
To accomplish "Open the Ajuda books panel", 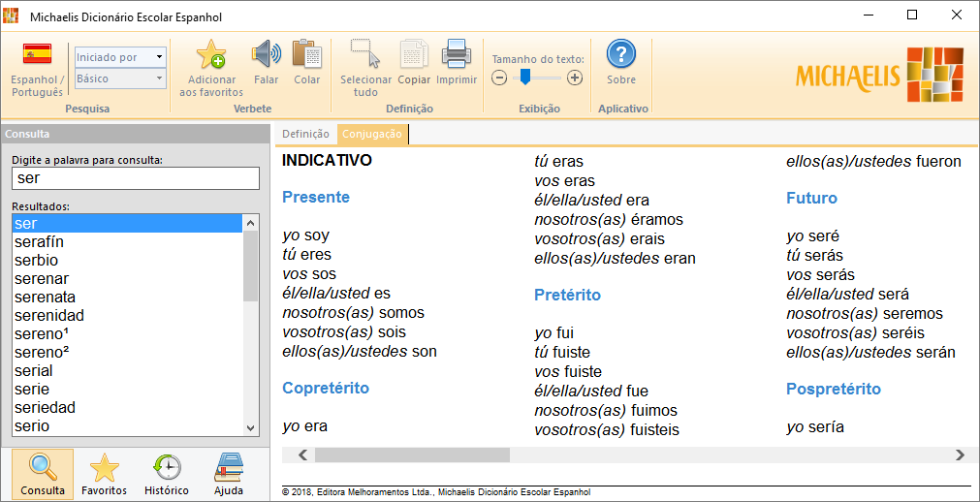I will [x=229, y=474].
